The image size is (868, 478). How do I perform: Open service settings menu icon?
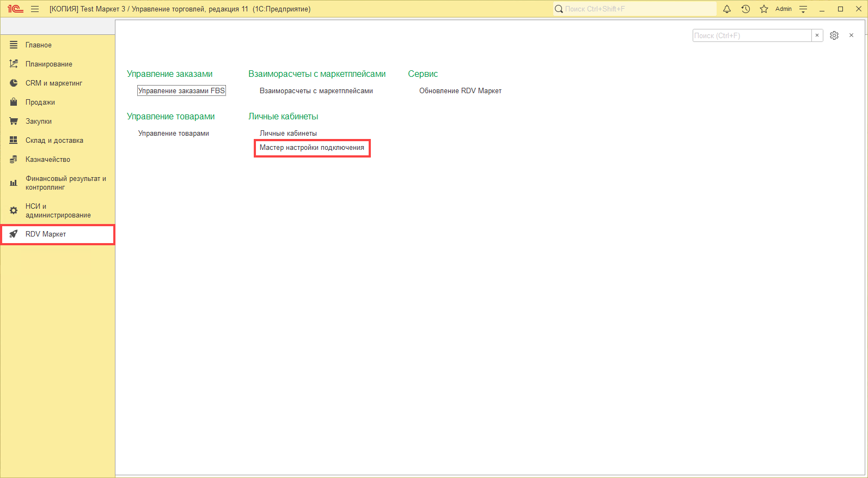pos(803,9)
